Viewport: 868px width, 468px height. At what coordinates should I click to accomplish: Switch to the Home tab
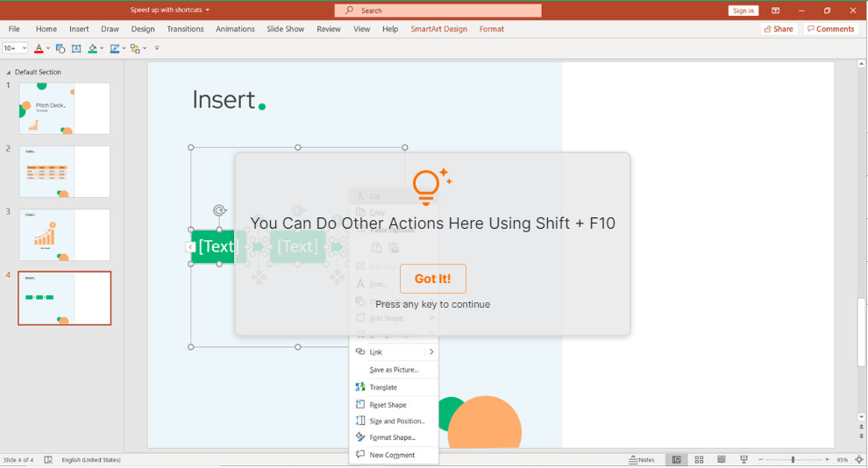point(46,29)
